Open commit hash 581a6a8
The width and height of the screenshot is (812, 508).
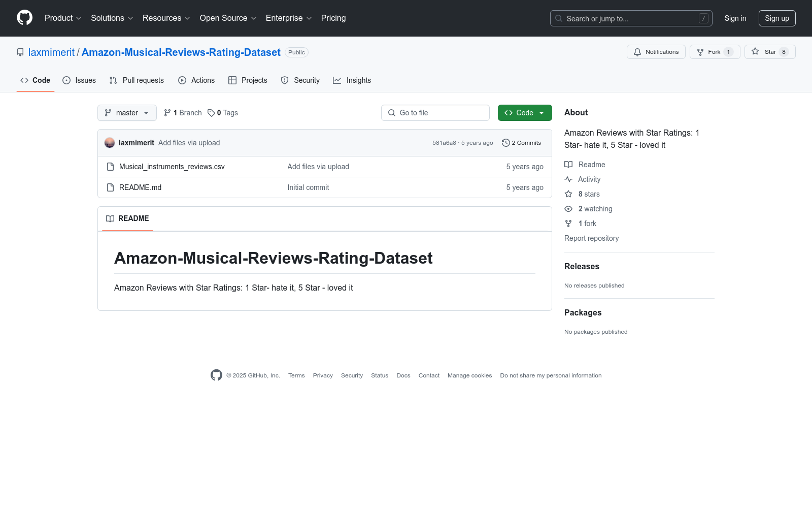point(444,143)
